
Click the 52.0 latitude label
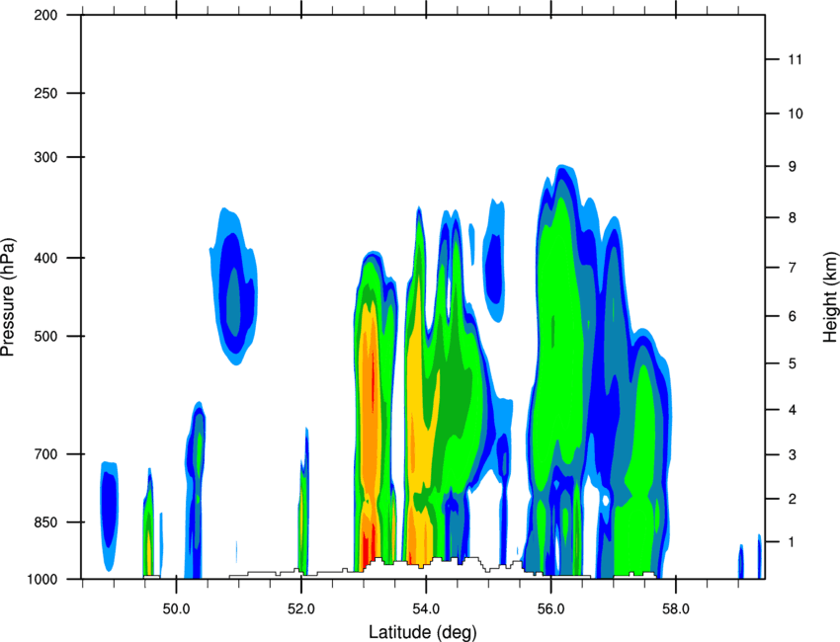[x=301, y=609]
